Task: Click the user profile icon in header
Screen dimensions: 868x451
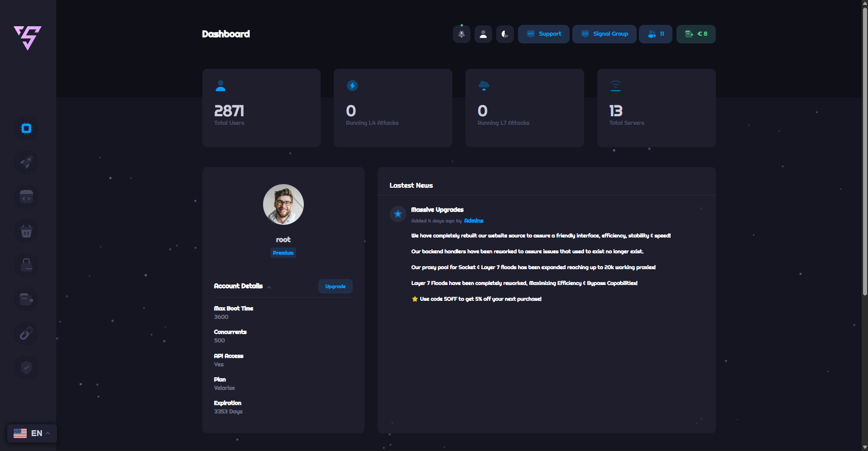Action: click(x=483, y=34)
